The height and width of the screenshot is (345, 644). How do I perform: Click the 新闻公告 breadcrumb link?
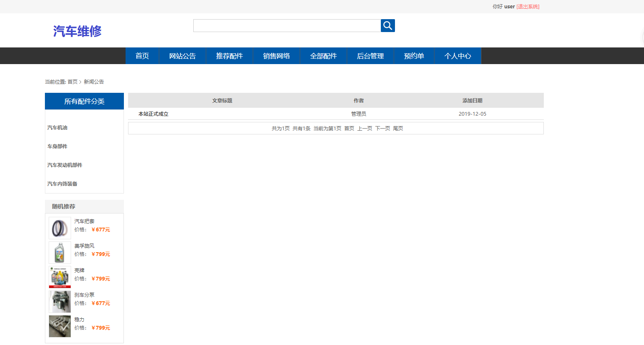tap(94, 82)
